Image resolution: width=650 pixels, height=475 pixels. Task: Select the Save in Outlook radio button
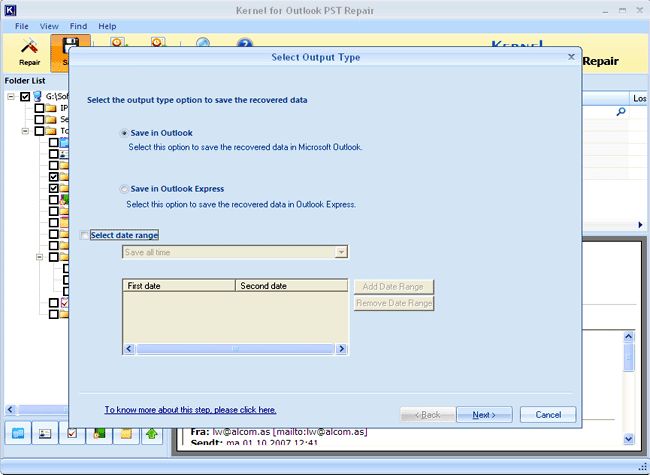(124, 133)
